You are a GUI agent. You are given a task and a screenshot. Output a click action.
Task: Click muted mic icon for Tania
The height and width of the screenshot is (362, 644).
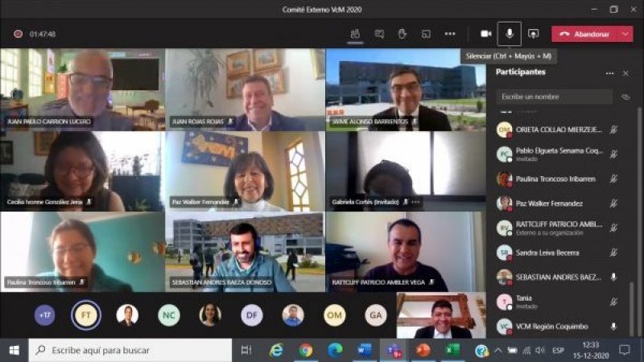tap(613, 302)
